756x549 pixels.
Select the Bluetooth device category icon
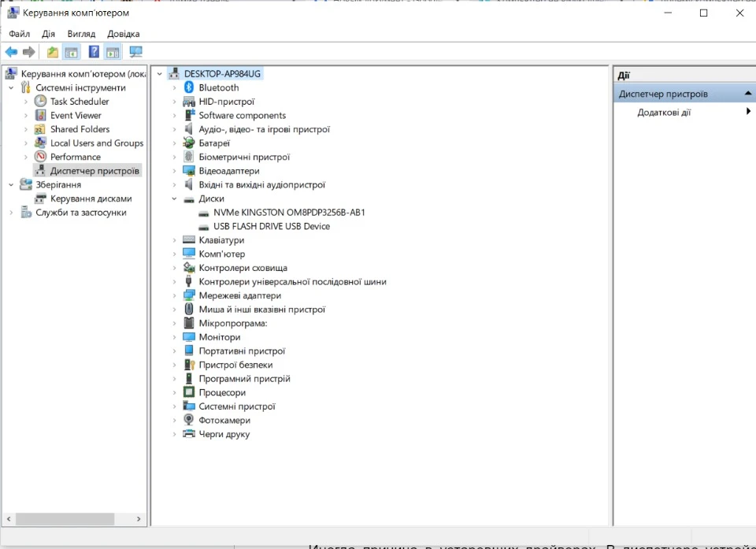(x=189, y=87)
